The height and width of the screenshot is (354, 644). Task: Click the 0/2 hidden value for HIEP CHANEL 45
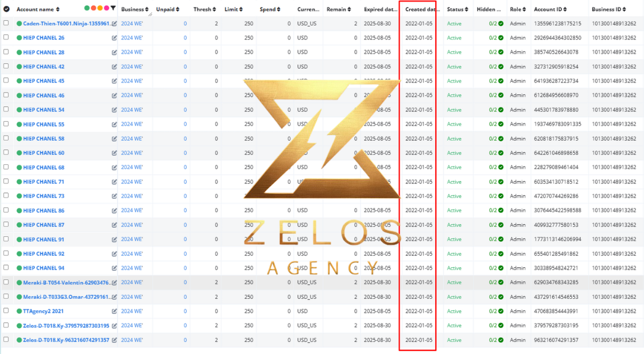493,81
